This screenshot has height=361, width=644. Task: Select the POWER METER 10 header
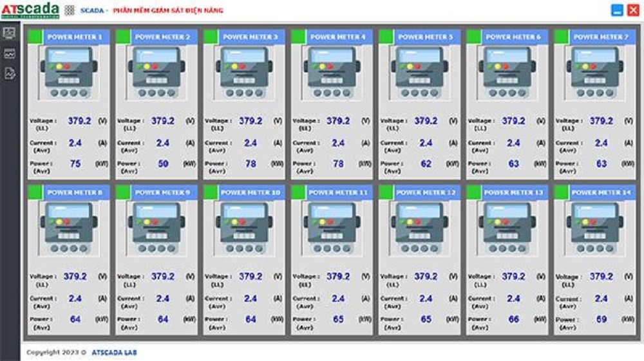[251, 192]
